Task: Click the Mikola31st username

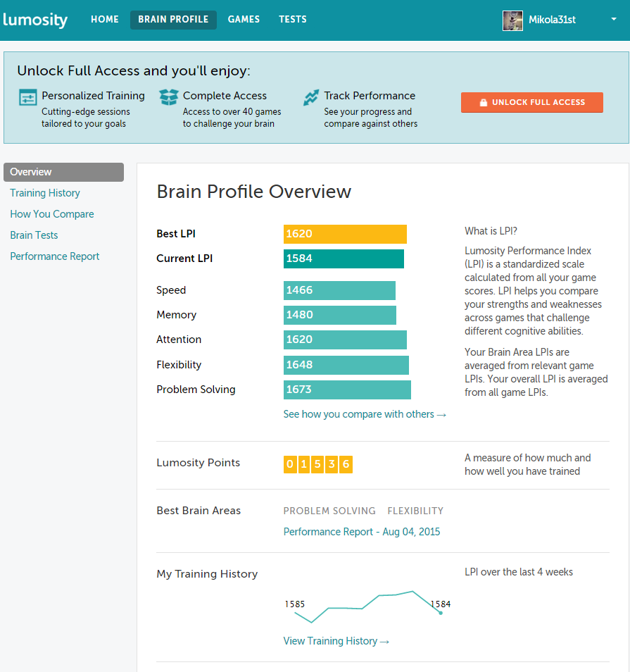Action: tap(552, 20)
